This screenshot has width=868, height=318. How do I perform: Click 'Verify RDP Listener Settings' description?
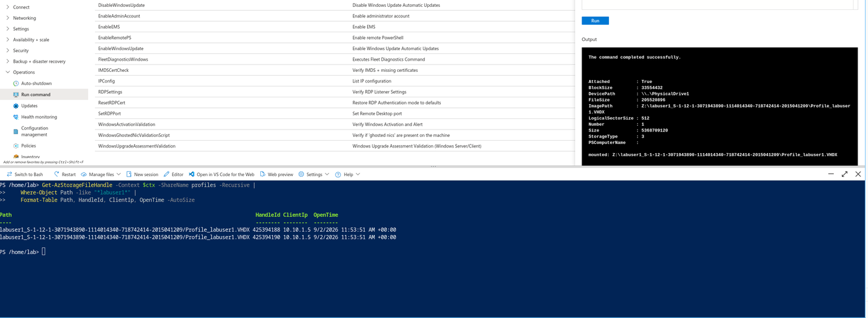tap(381, 92)
